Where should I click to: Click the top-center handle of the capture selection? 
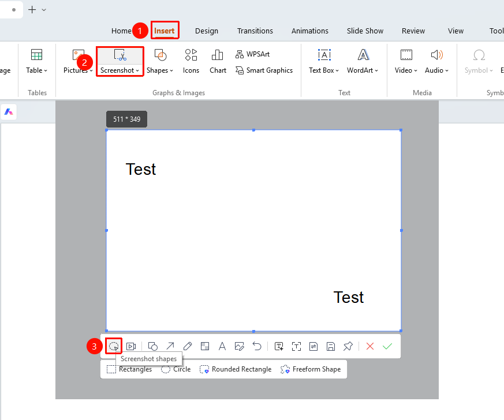(x=254, y=130)
